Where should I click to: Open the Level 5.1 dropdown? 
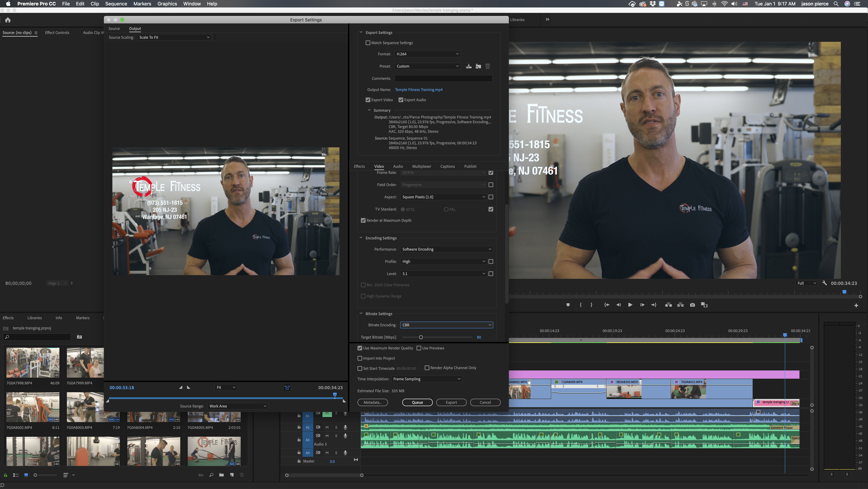pyautogui.click(x=444, y=274)
